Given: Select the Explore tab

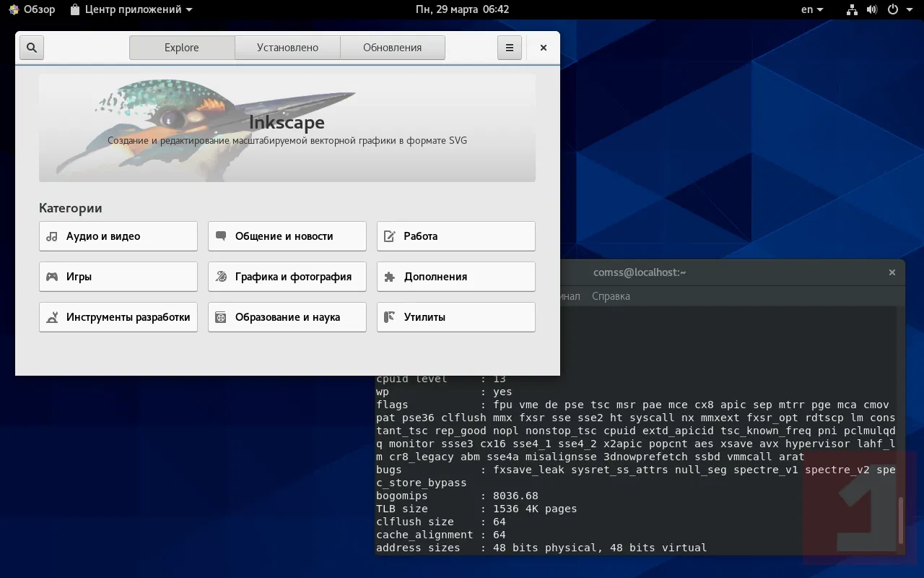Looking at the screenshot, I should (x=182, y=48).
